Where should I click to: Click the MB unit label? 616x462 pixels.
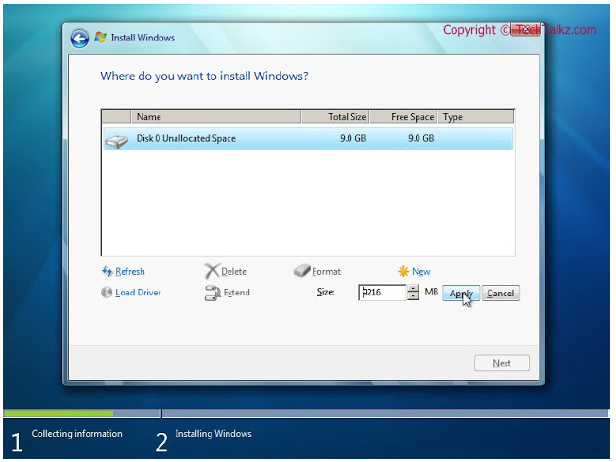(x=431, y=292)
